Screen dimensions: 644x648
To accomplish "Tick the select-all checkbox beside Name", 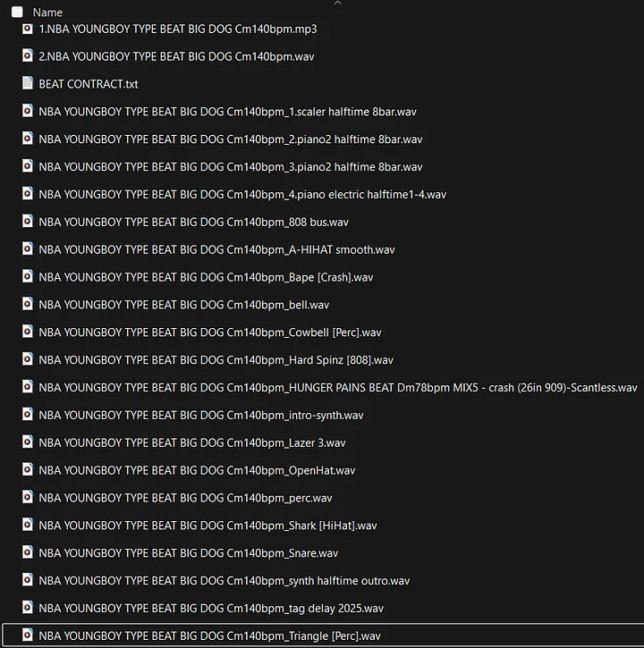I will (x=17, y=12).
